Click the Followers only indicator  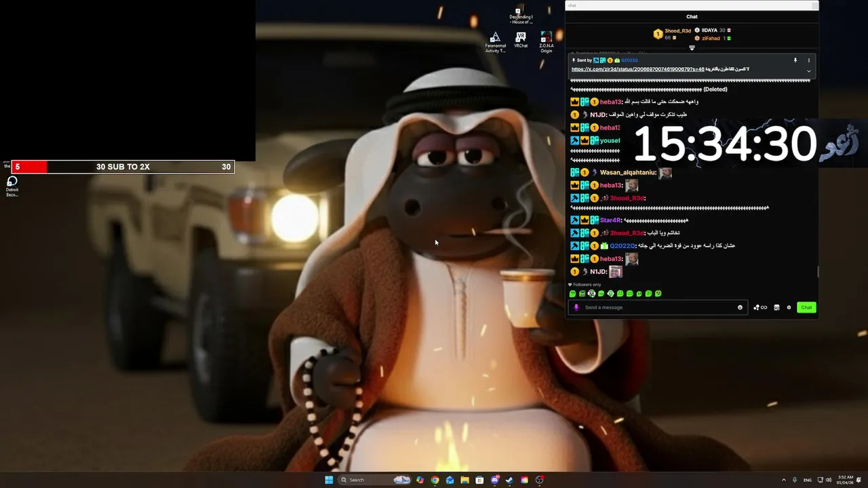click(x=585, y=285)
